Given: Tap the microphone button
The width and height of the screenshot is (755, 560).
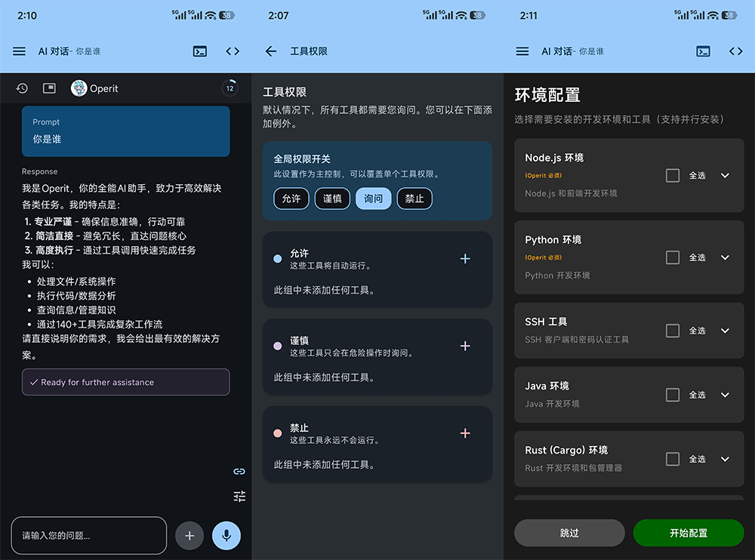Looking at the screenshot, I should coord(226,536).
